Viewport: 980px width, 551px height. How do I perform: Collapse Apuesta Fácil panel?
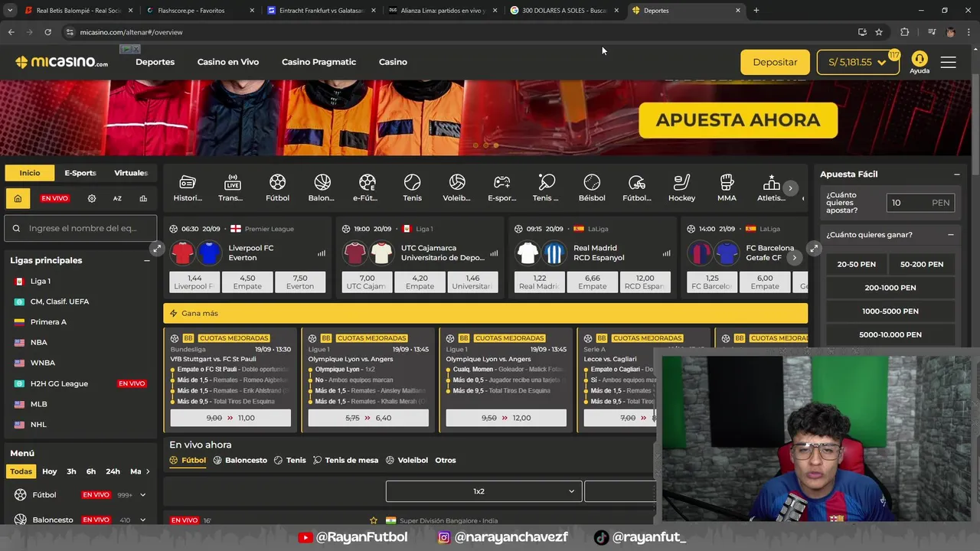tap(956, 174)
